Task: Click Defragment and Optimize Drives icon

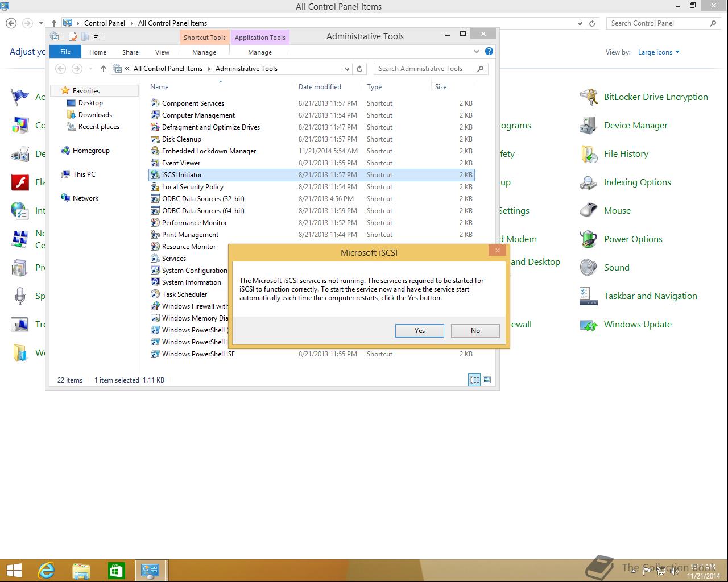Action: (155, 127)
